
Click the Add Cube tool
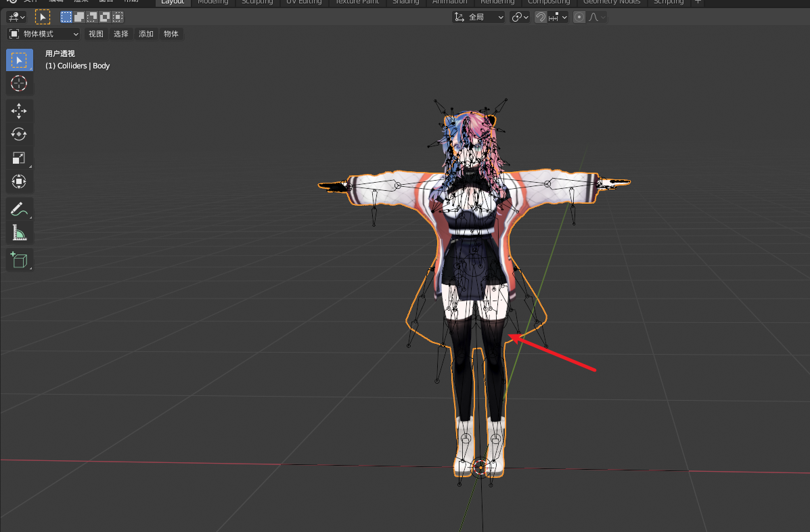pos(19,261)
